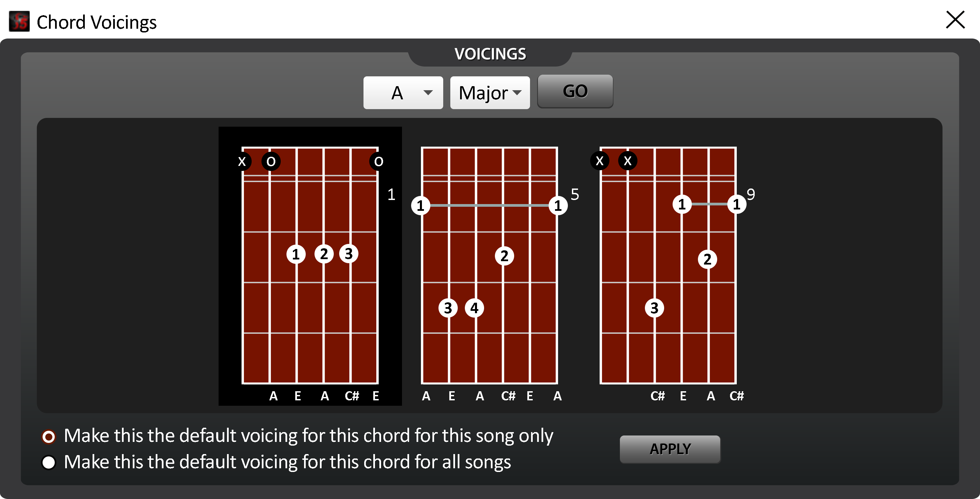Click the APPLY button
The height and width of the screenshot is (499, 980).
(670, 449)
